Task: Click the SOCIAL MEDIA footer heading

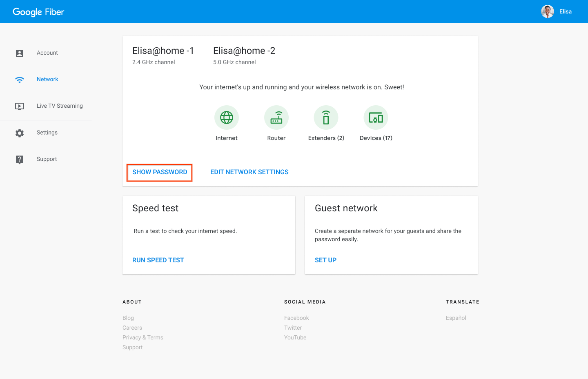Action: [x=305, y=302]
